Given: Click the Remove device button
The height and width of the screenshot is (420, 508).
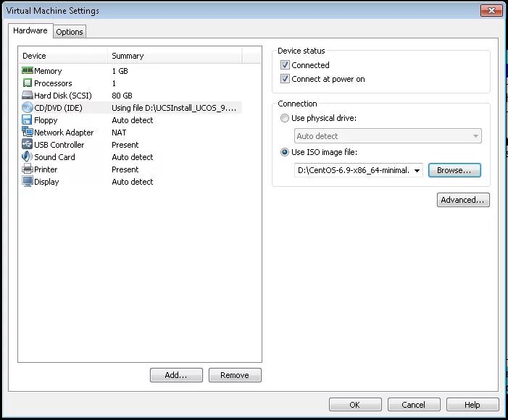Looking at the screenshot, I should click(235, 375).
